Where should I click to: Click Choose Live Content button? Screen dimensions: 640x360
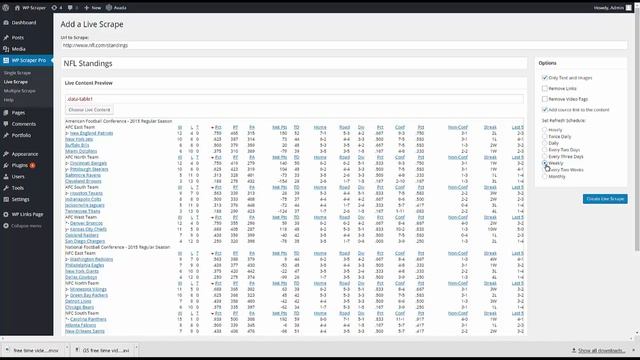89,110
